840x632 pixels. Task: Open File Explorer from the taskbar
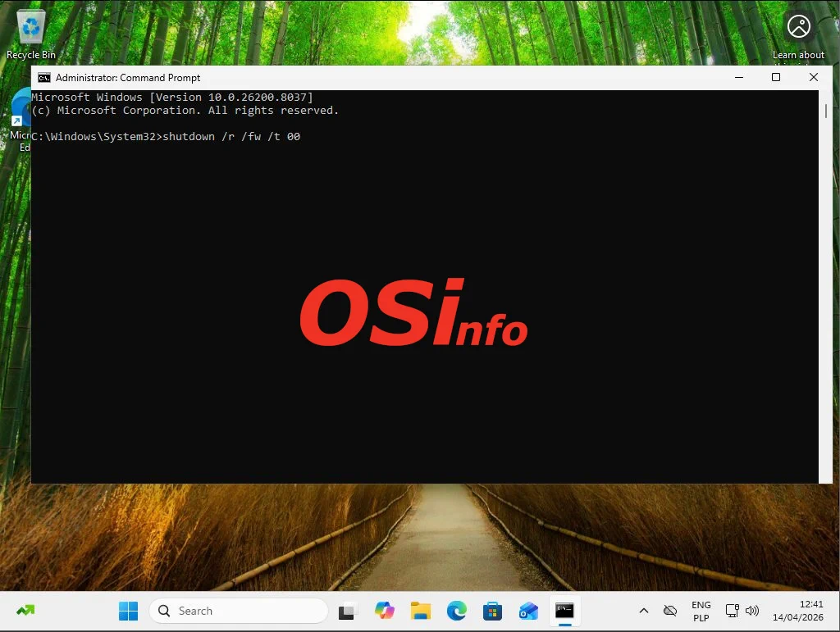[421, 611]
